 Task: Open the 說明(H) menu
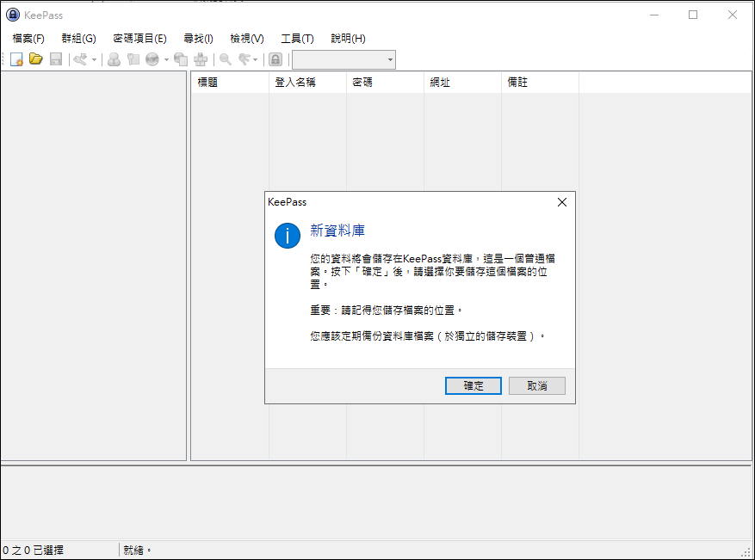pyautogui.click(x=348, y=39)
